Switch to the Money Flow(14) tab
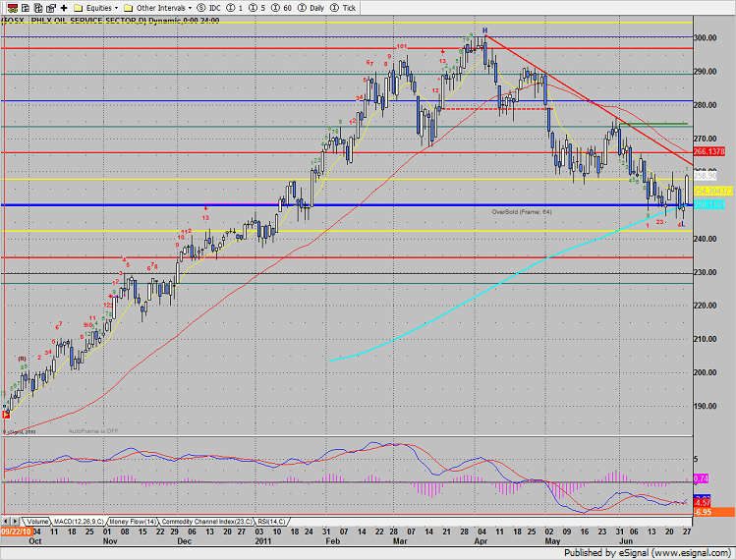Screen dimensions: 736x560 tap(133, 522)
